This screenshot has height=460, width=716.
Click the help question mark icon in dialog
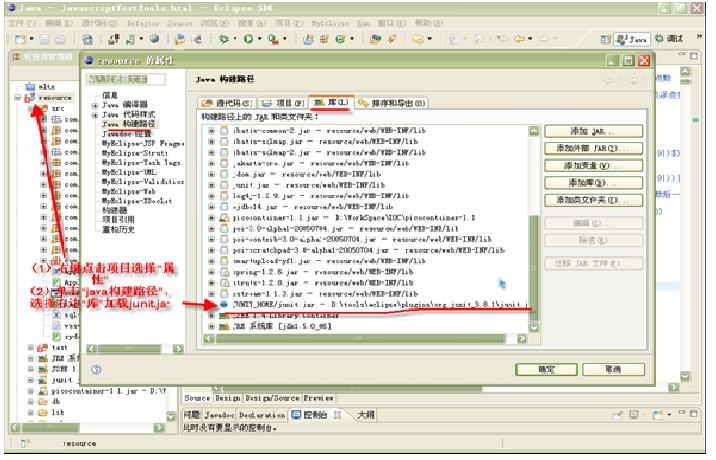[96, 369]
